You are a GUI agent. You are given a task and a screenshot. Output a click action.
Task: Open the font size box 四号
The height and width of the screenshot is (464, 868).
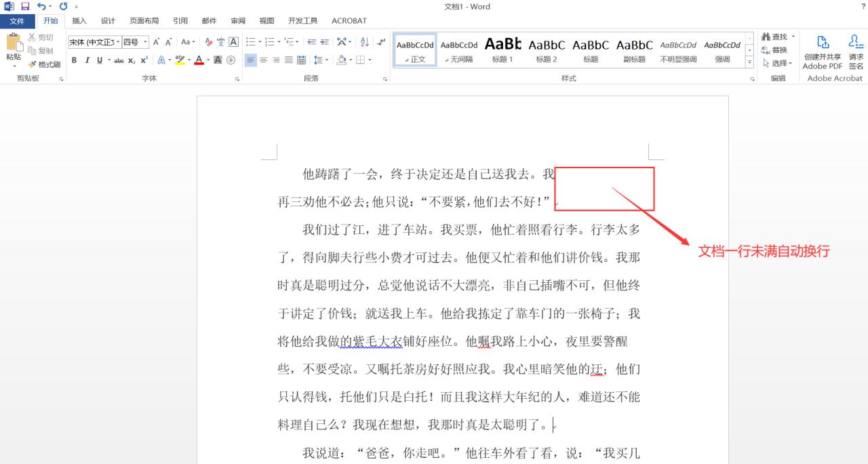(135, 42)
